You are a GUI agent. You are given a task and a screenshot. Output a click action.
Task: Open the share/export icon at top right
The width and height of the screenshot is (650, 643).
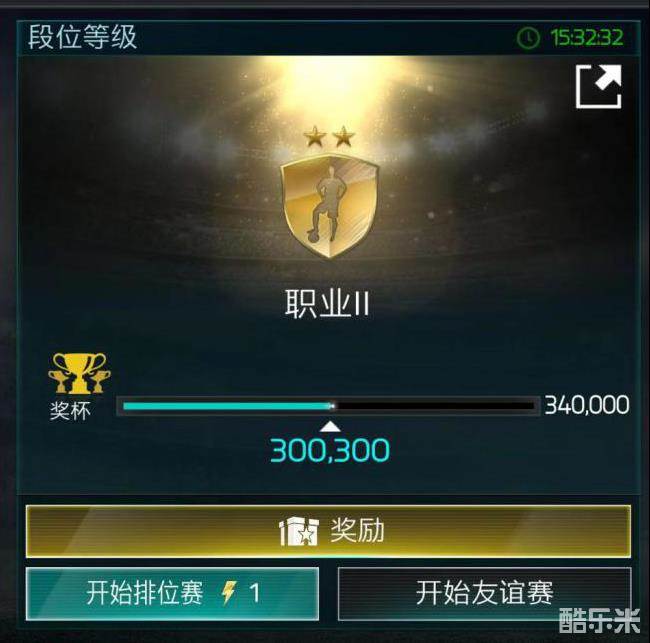599,87
